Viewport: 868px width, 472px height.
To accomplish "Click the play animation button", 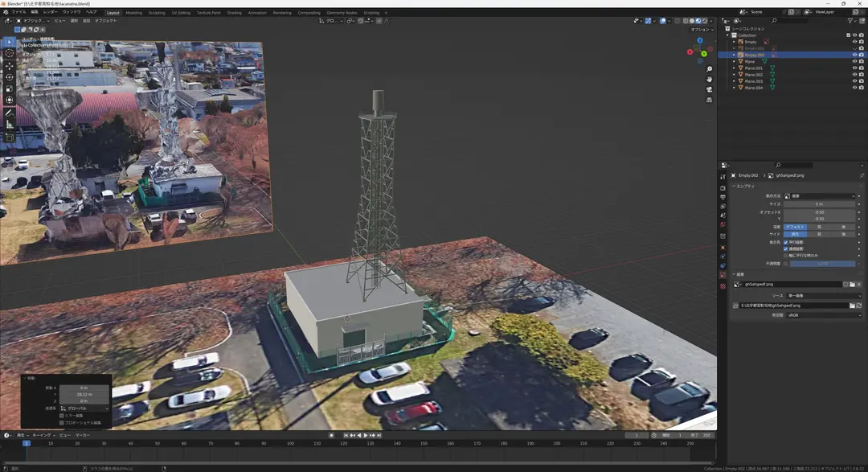I will point(366,436).
